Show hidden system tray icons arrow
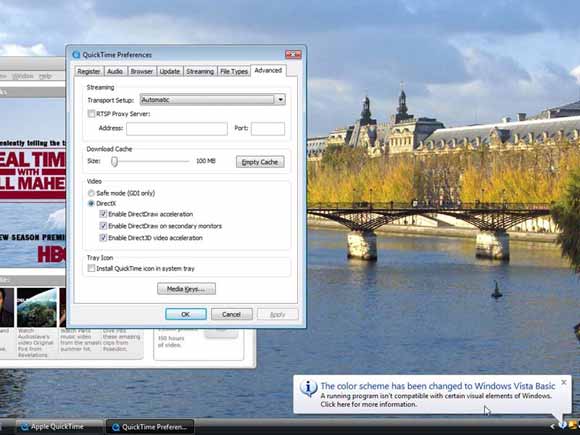Image resolution: width=580 pixels, height=435 pixels. (553, 426)
